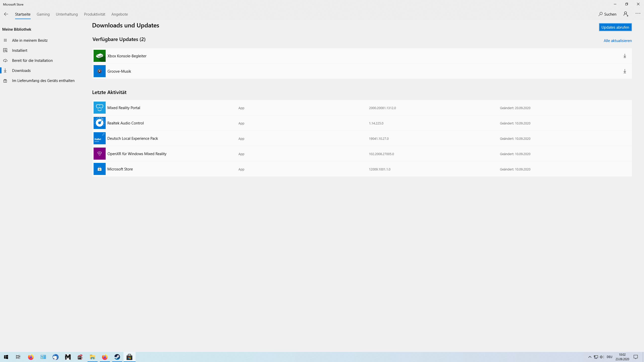
Task: Click the Realtek Audio Control icon
Action: [x=99, y=123]
